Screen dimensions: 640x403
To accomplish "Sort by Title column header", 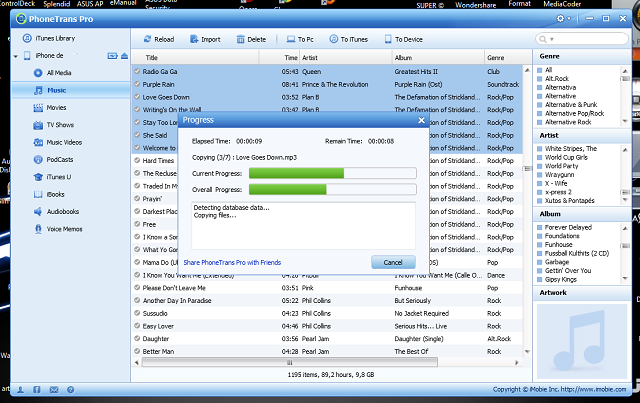I will (x=195, y=58).
